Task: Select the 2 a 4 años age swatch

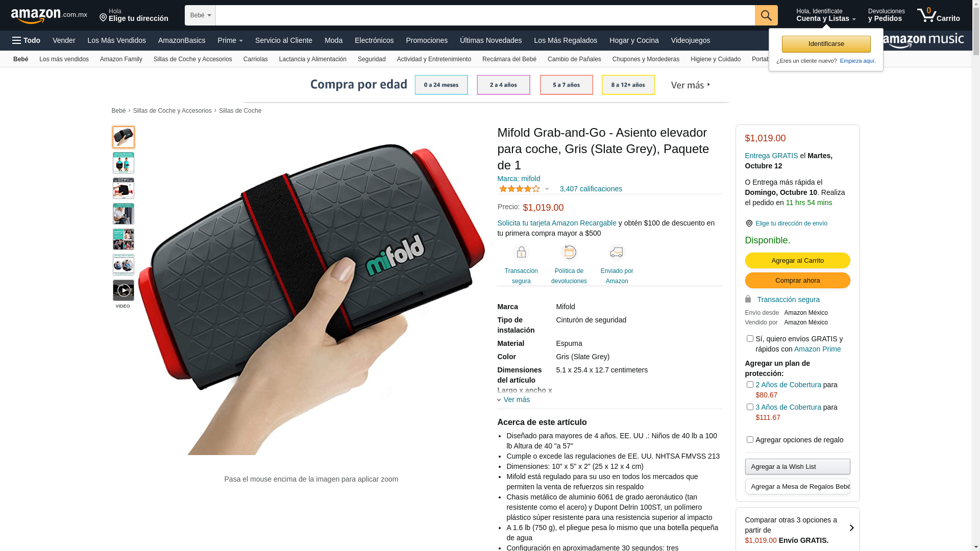Action: click(503, 85)
